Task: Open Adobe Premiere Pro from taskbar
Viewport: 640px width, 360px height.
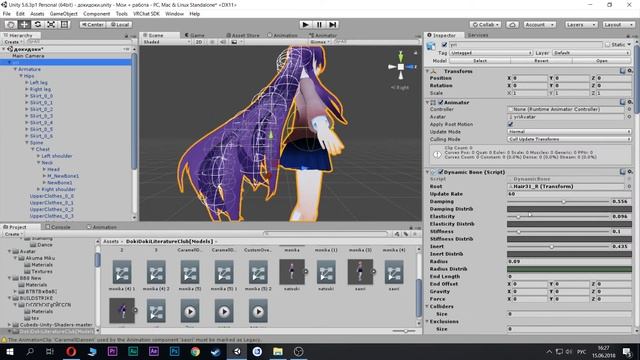Action: tap(113, 351)
